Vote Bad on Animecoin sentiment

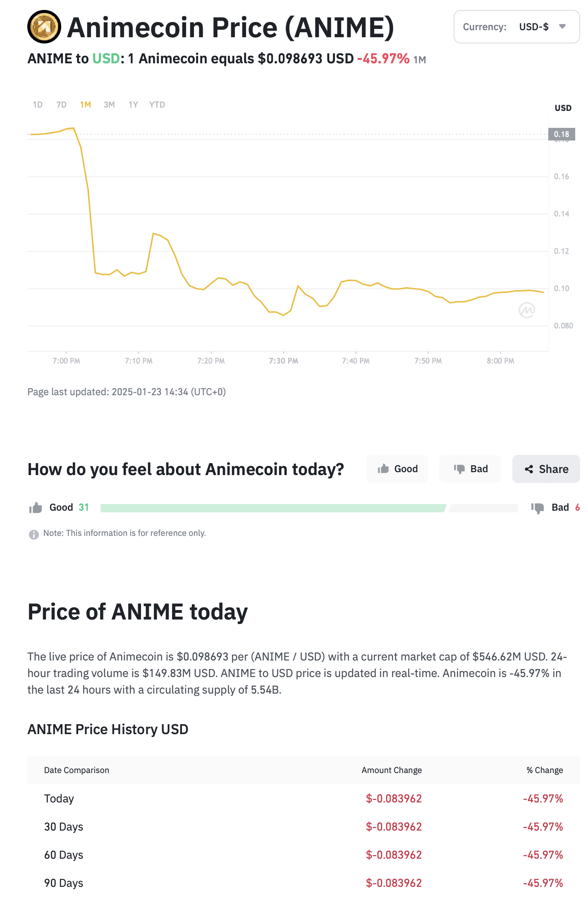coord(470,469)
